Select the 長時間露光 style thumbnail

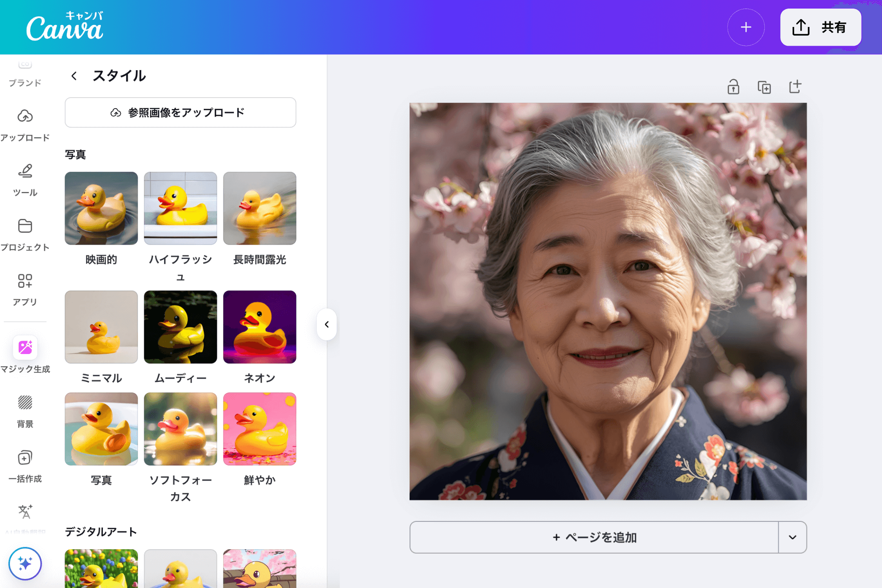(260, 208)
